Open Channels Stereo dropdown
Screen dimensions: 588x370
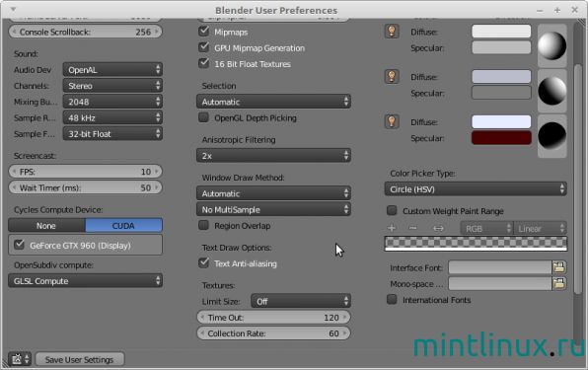112,86
